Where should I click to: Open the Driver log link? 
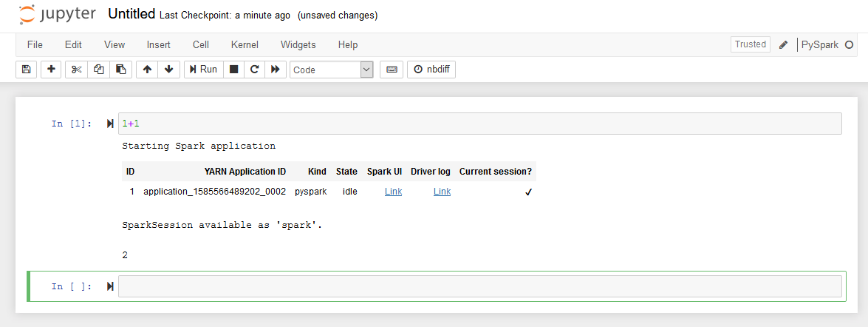(x=442, y=191)
